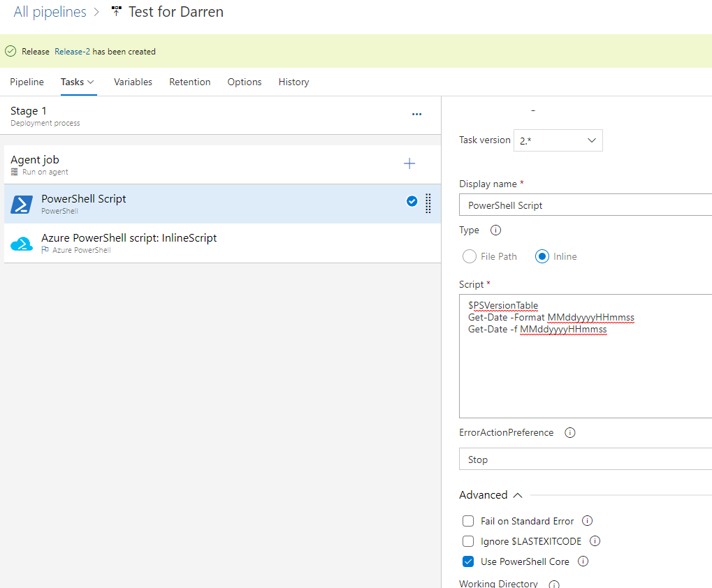Collapse the Advanced section
Image resolution: width=712 pixels, height=588 pixels.
(517, 494)
